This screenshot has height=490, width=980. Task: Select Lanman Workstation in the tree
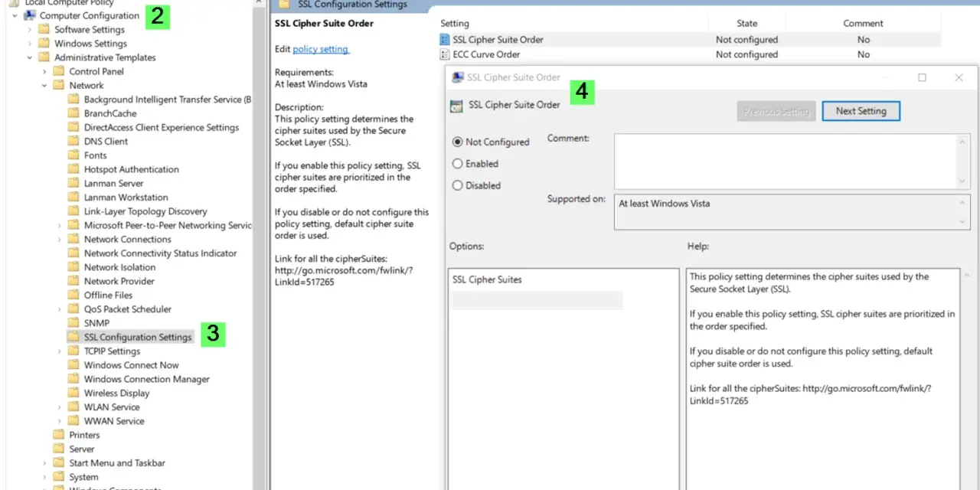tap(126, 198)
